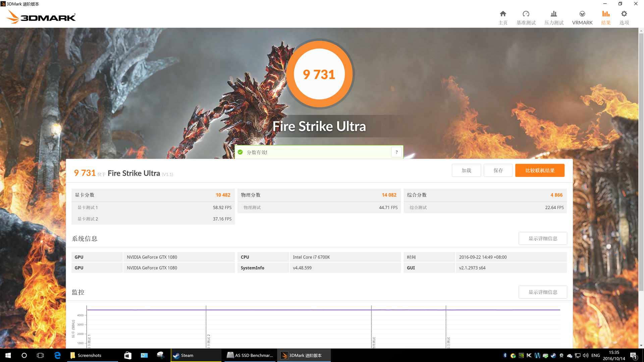Click the Save (保存) button
This screenshot has width=644, height=362.
click(x=498, y=170)
